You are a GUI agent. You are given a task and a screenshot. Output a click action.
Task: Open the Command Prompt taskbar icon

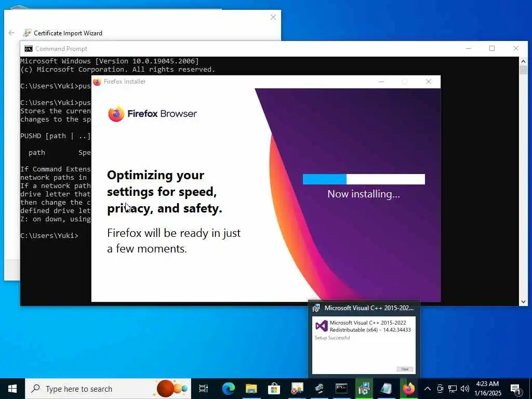[341, 389]
